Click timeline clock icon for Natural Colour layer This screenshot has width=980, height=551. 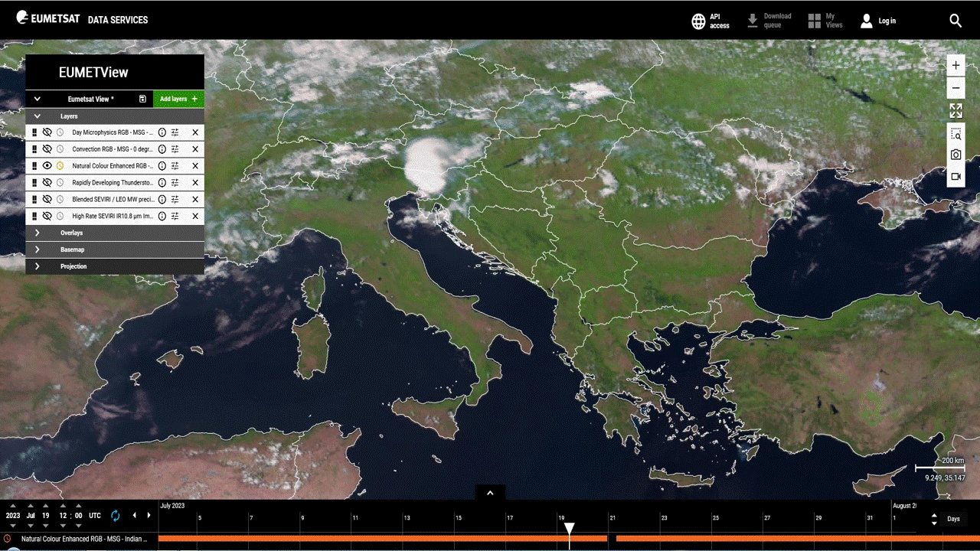8,539
